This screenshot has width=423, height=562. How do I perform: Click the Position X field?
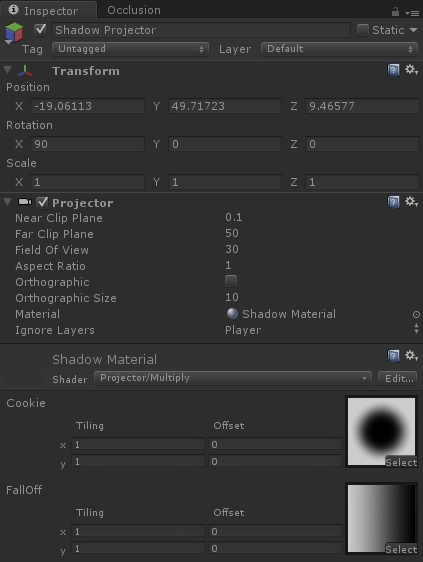click(x=88, y=106)
